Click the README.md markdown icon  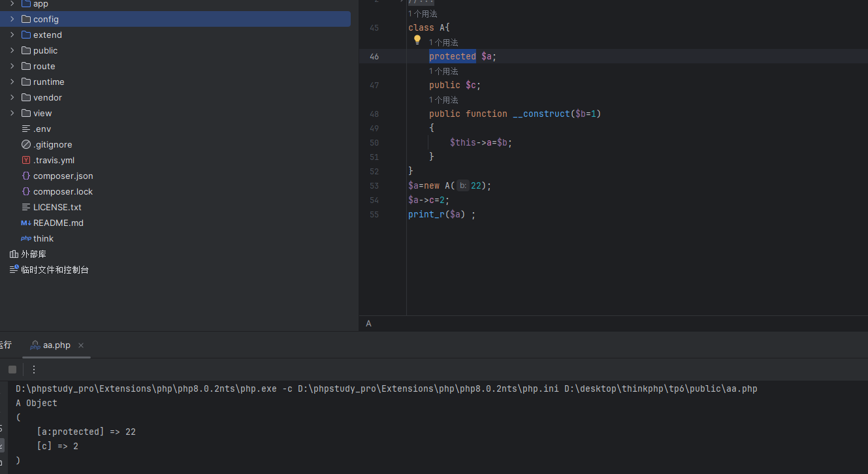[x=26, y=223]
